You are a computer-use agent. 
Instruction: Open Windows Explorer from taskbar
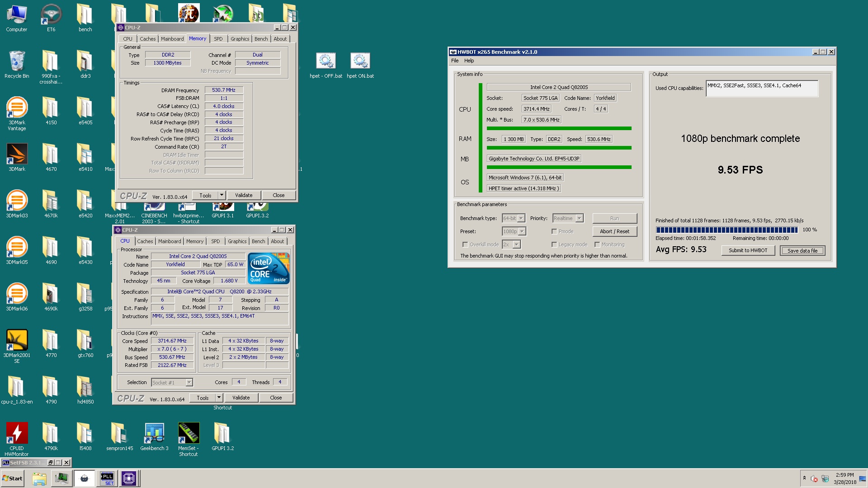pyautogui.click(x=39, y=479)
